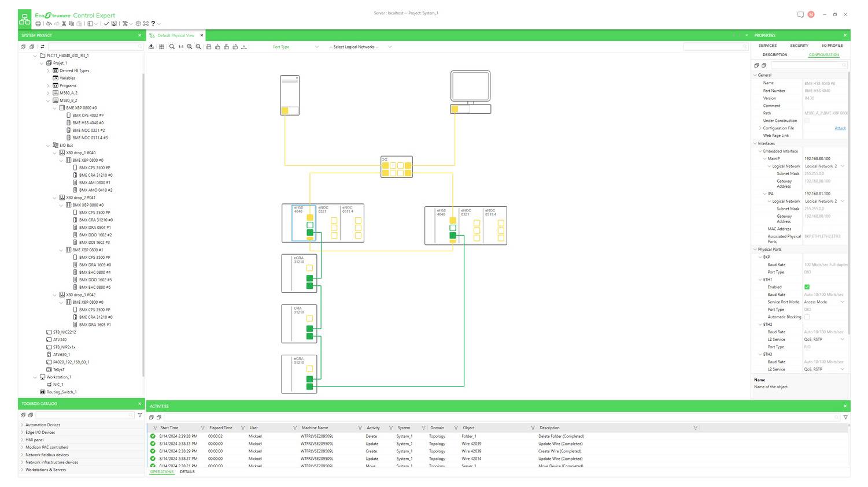Viewport: 868px width, 487px height.
Task: Open the Port Type dropdown
Action: pos(316,47)
